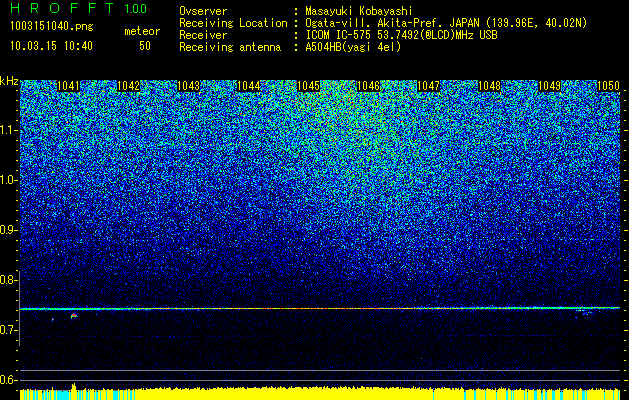The width and height of the screenshot is (629, 400).
Task: Click the Receiving Location label
Action: pos(233,23)
